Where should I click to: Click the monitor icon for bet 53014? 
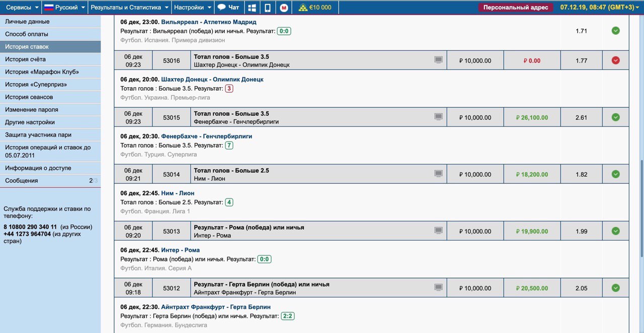click(439, 173)
